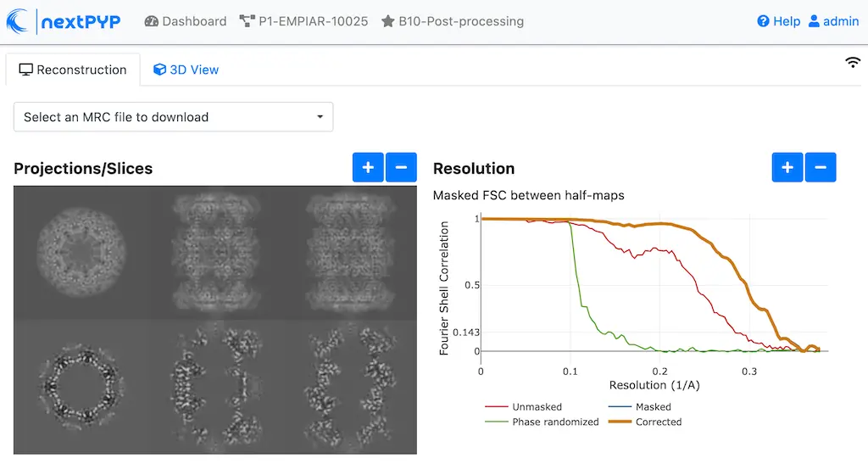868x464 pixels.
Task: Click the nextPYP logo
Action: click(x=64, y=21)
